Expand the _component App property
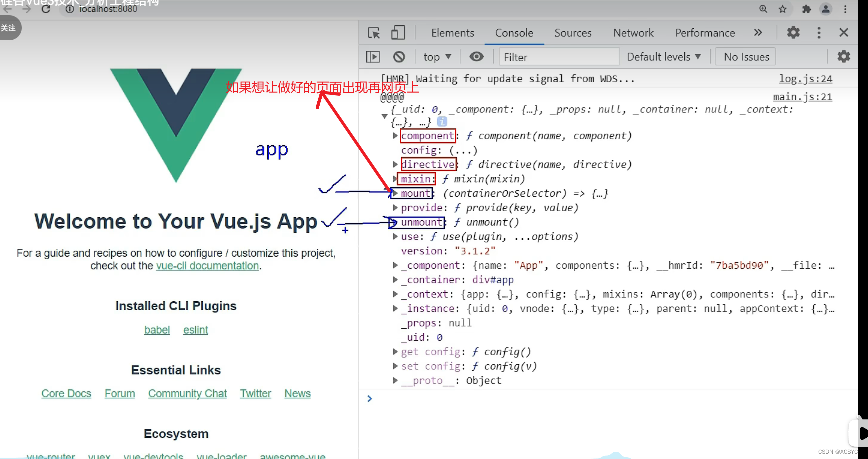Viewport: 868px width, 459px height. pyautogui.click(x=395, y=265)
